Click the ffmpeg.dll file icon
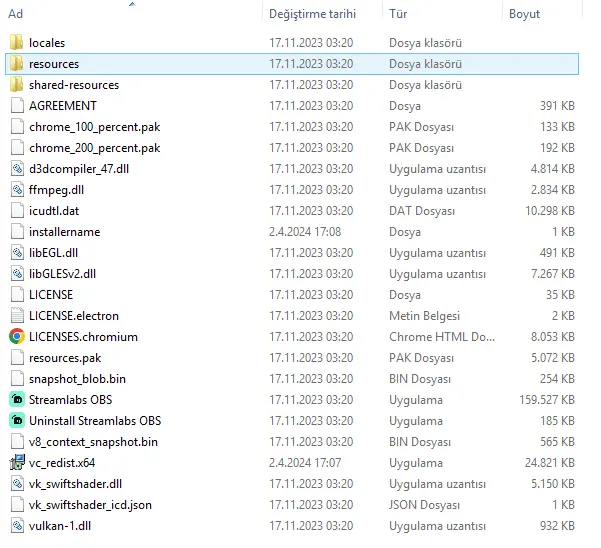This screenshot has height=548, width=601. pyautogui.click(x=17, y=190)
